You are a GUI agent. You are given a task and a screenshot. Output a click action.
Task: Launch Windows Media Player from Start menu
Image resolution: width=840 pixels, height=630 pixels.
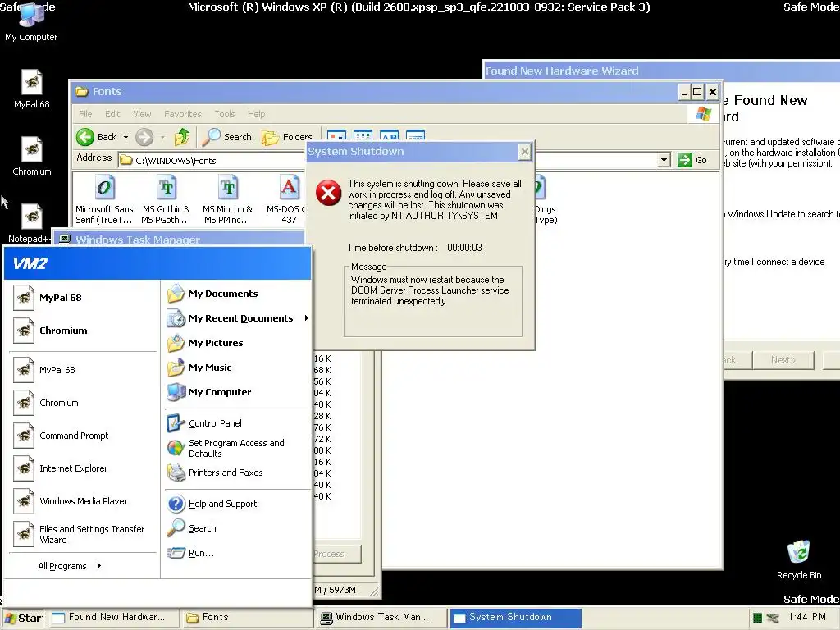[x=83, y=501]
